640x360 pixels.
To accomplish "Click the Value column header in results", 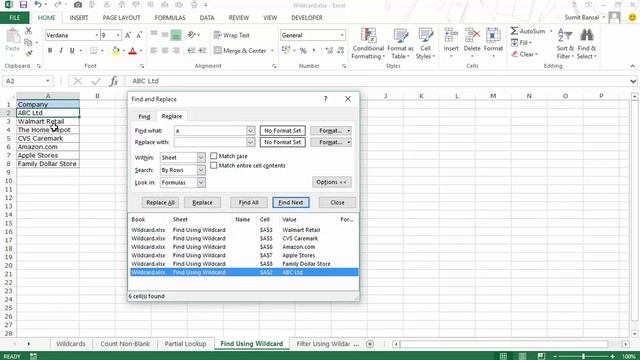I will pyautogui.click(x=289, y=220).
